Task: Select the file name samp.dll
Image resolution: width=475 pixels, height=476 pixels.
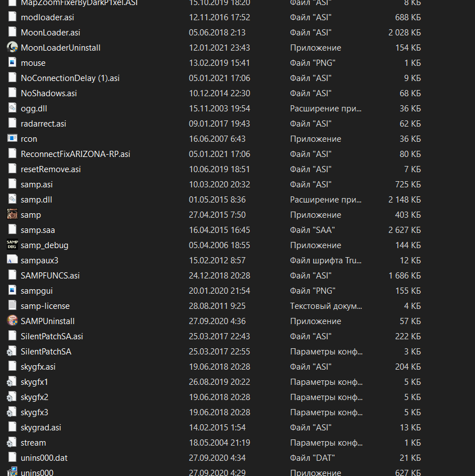Action: pyautogui.click(x=37, y=200)
